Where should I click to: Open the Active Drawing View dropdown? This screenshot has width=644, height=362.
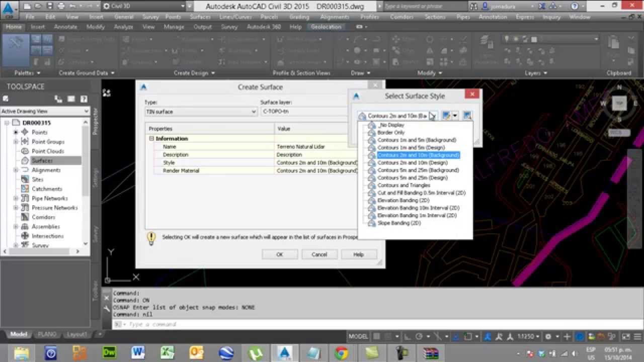coord(45,111)
